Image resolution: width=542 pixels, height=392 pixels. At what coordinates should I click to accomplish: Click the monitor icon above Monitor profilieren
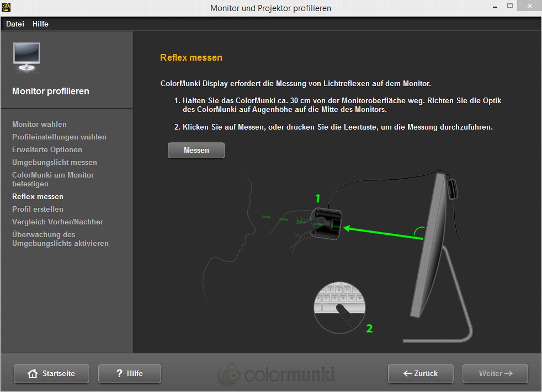[x=27, y=57]
